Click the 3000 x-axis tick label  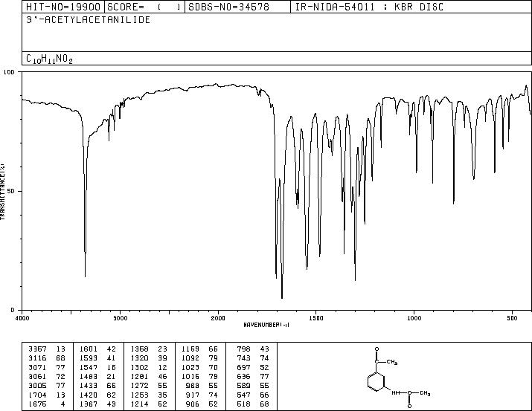pyautogui.click(x=120, y=318)
